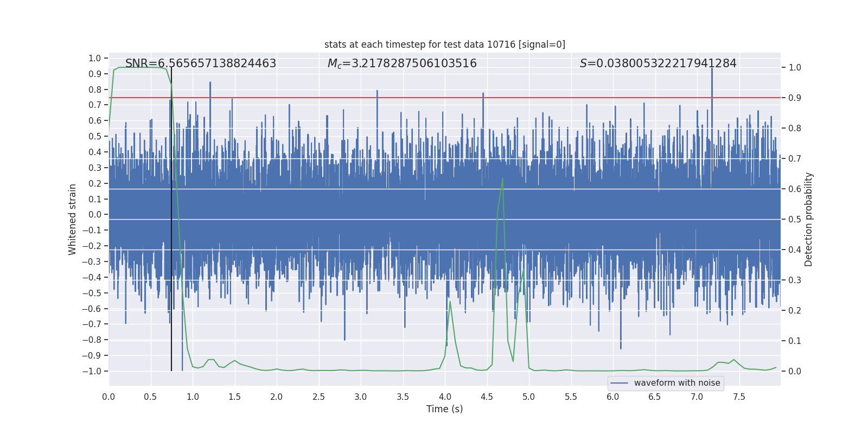868x434 pixels.
Task: Click the −0.2 tick on Whitened strain axis
Action: click(91, 246)
